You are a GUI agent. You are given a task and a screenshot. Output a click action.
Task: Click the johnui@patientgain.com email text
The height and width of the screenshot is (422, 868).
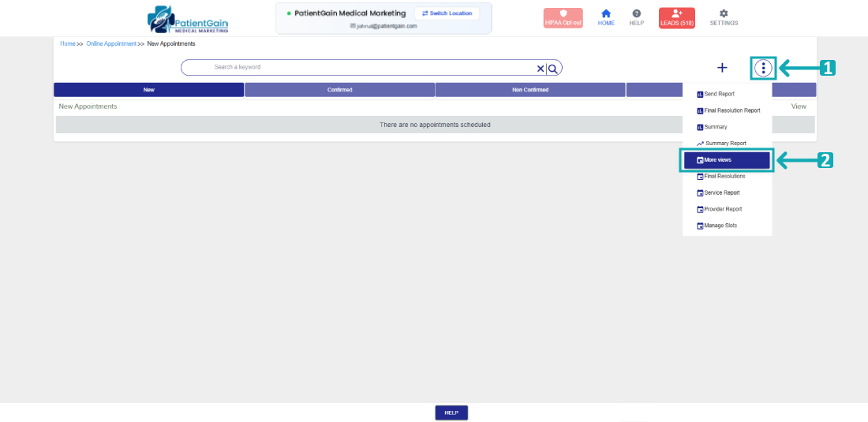tap(387, 26)
